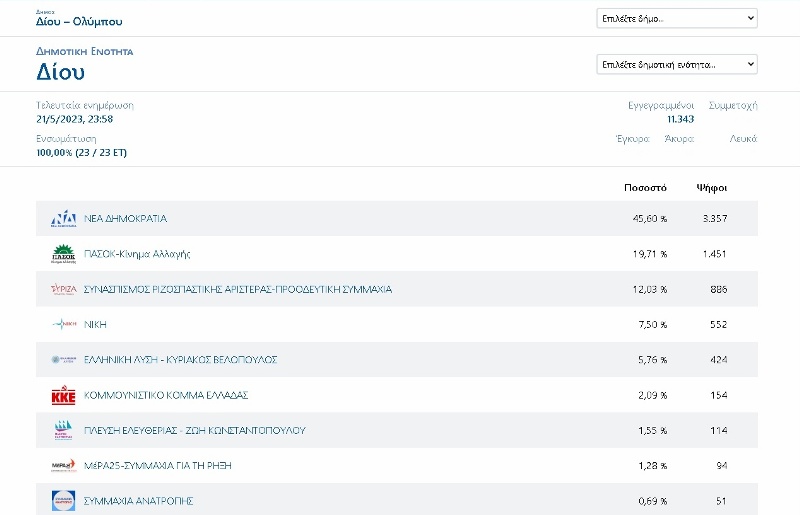This screenshot has width=800, height=515.
Task: Click the 1.451 votes value
Action: coord(715,254)
